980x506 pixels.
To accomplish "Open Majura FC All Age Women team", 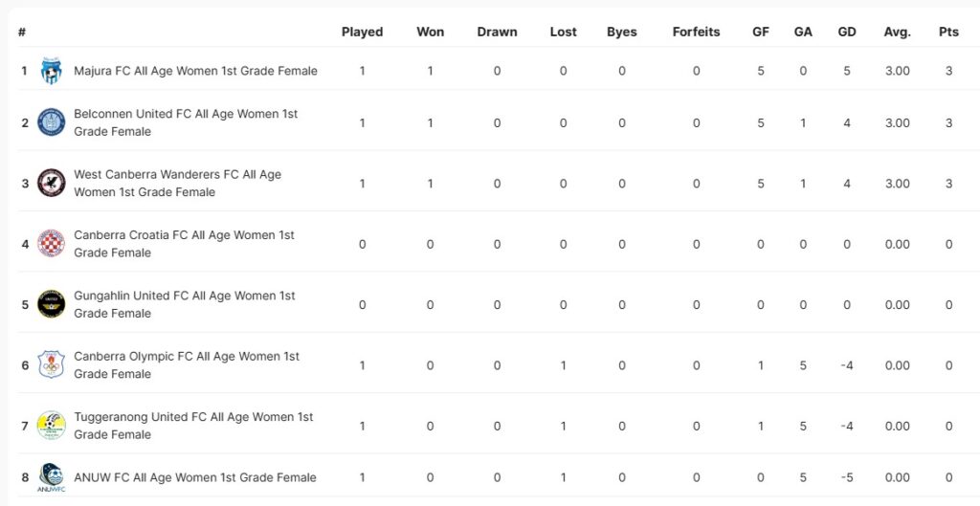I will tap(195, 71).
